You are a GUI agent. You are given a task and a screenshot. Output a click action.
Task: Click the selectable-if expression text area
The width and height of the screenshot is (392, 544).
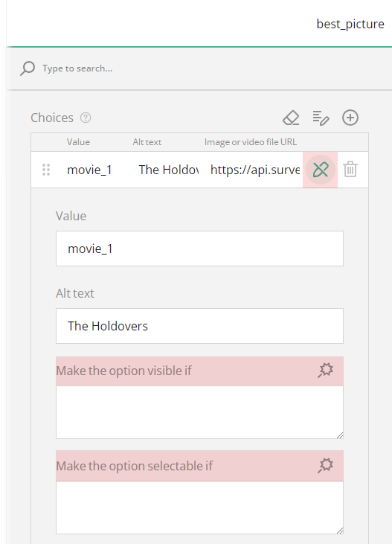pos(199,508)
